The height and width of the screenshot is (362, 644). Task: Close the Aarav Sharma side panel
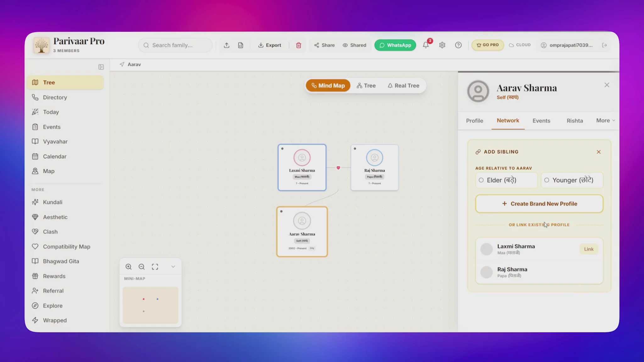pyautogui.click(x=607, y=85)
